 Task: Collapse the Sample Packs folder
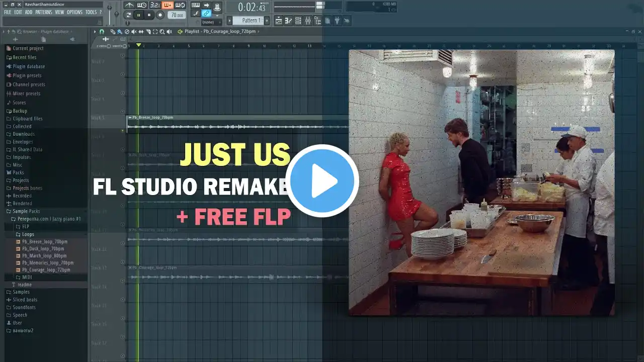coord(26,211)
